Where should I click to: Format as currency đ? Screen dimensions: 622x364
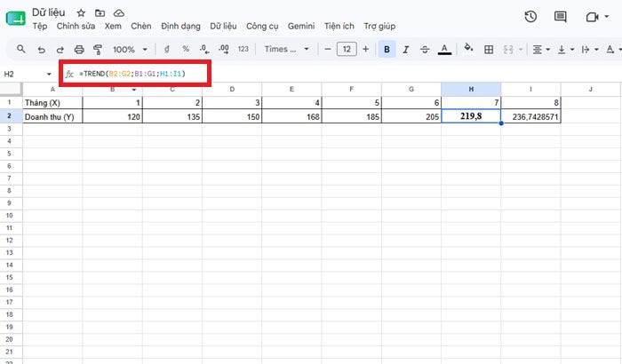pos(167,49)
